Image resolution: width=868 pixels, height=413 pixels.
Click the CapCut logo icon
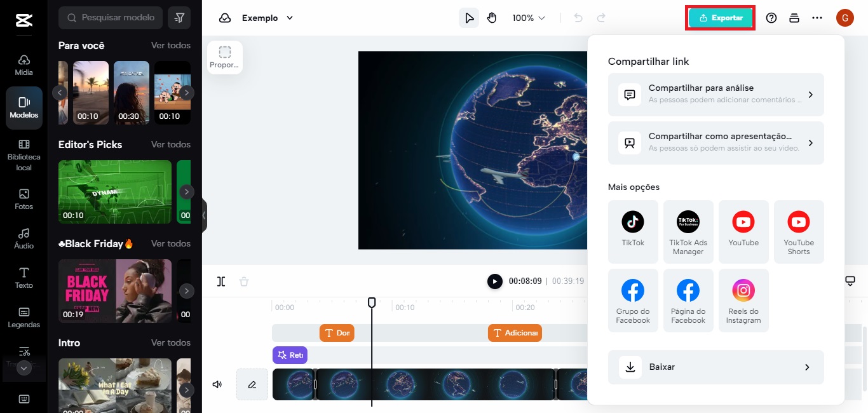click(24, 20)
